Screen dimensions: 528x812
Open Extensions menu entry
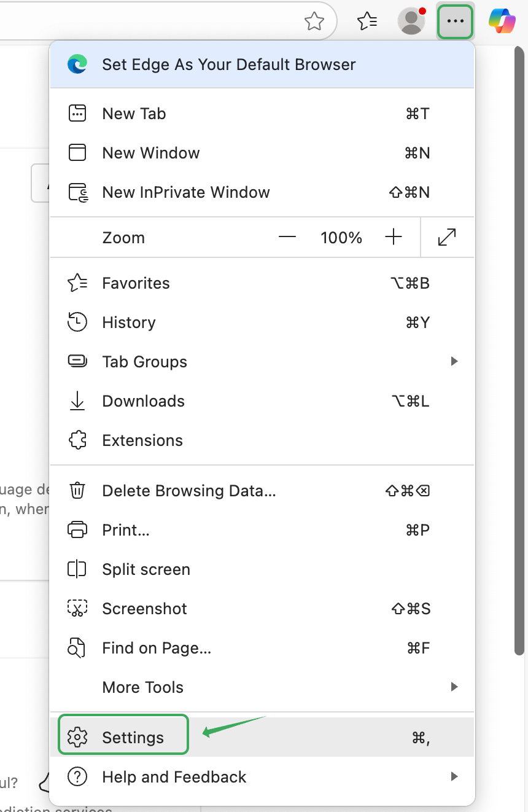point(262,440)
